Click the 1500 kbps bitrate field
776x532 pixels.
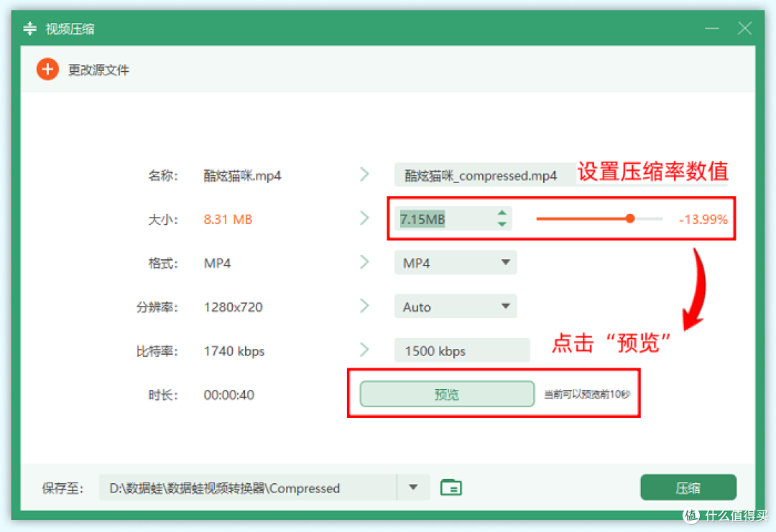point(462,350)
